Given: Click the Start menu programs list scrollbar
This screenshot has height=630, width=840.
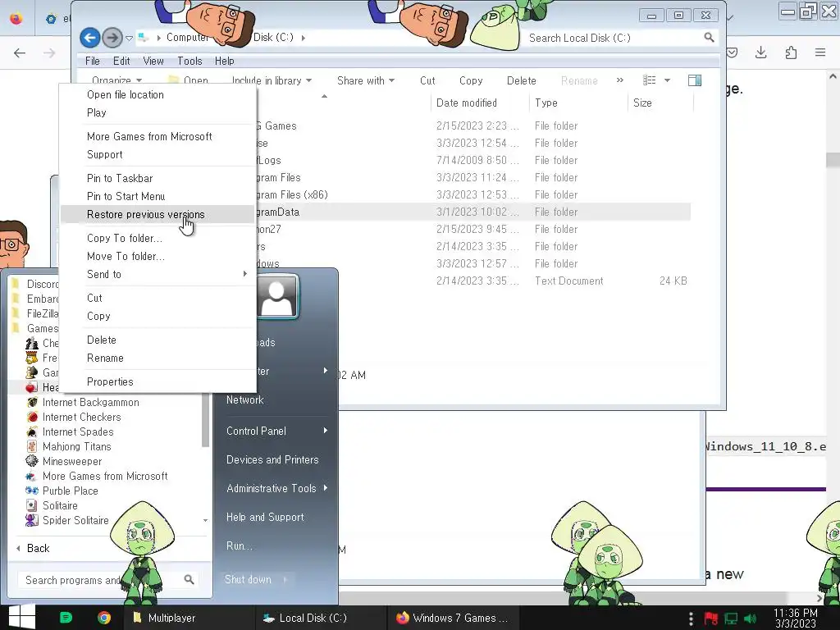Looking at the screenshot, I should (x=205, y=419).
